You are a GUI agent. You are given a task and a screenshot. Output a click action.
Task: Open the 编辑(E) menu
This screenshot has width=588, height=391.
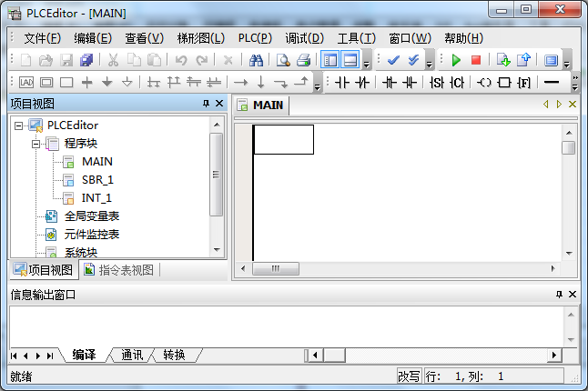[93, 38]
